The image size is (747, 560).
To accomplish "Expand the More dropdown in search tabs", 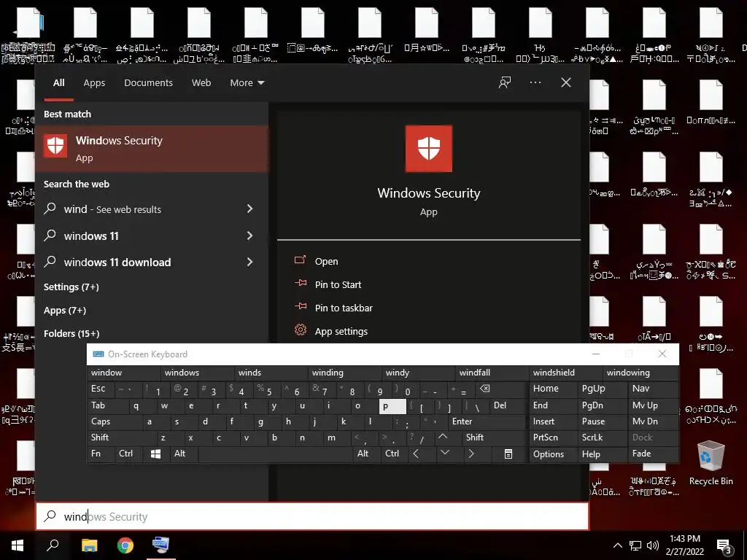I will coord(247,82).
